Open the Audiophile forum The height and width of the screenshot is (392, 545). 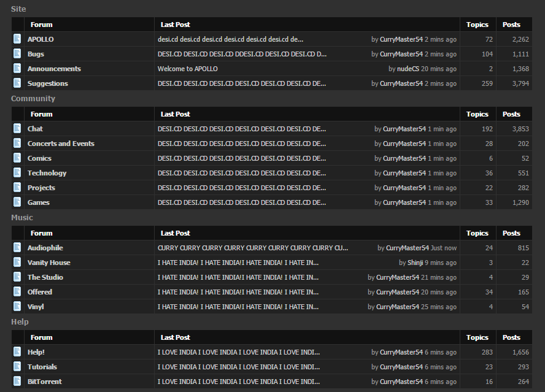coord(45,248)
